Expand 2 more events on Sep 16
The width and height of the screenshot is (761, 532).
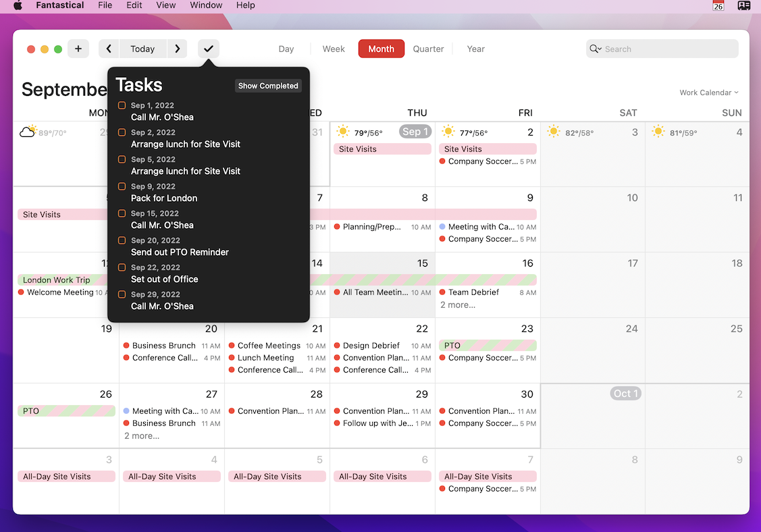point(458,305)
